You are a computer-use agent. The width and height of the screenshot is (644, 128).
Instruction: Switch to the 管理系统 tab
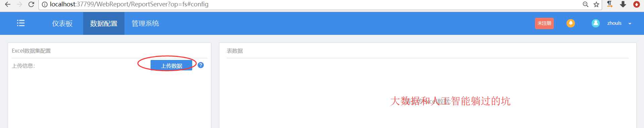point(145,23)
